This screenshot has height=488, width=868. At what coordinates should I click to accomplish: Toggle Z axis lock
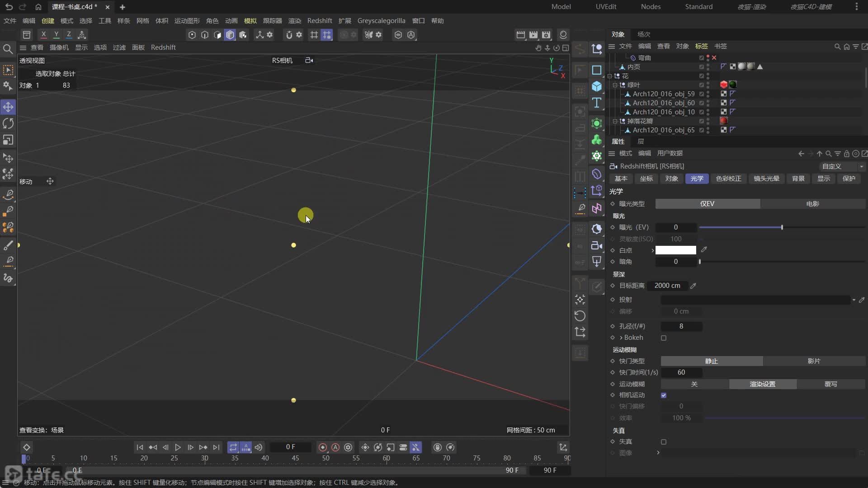pyautogui.click(x=69, y=35)
